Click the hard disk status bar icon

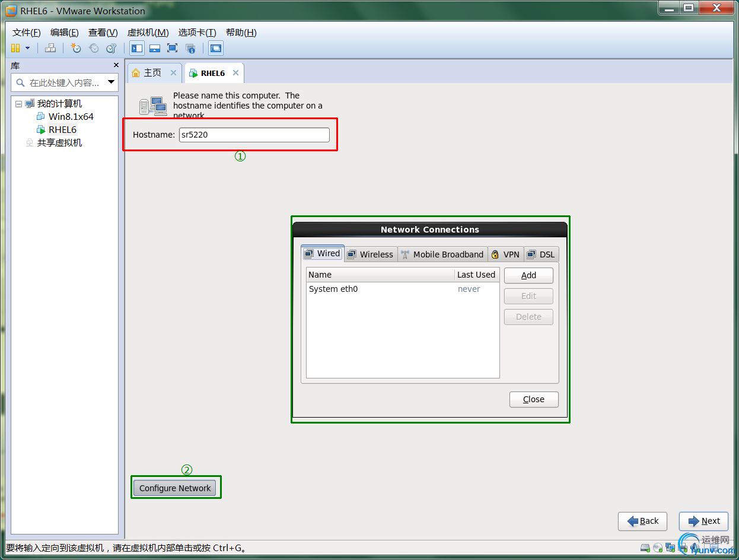pos(645,548)
